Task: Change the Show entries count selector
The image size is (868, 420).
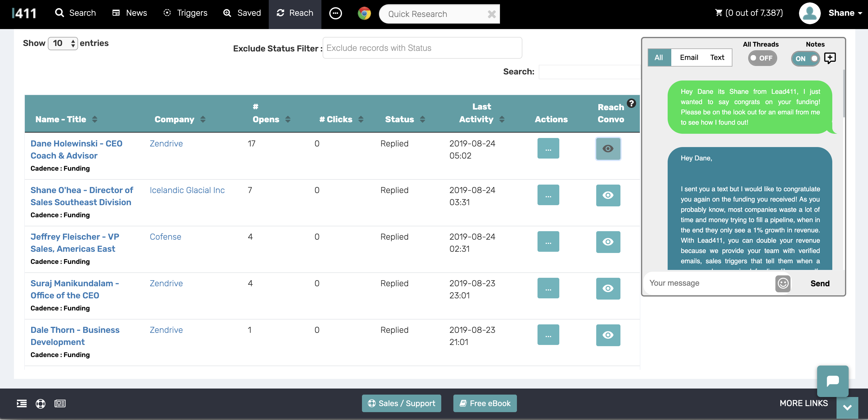Action: pyautogui.click(x=63, y=44)
